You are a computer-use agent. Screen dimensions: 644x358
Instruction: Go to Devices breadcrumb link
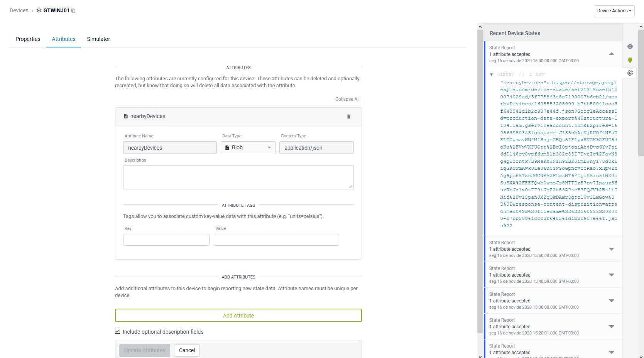(19, 10)
